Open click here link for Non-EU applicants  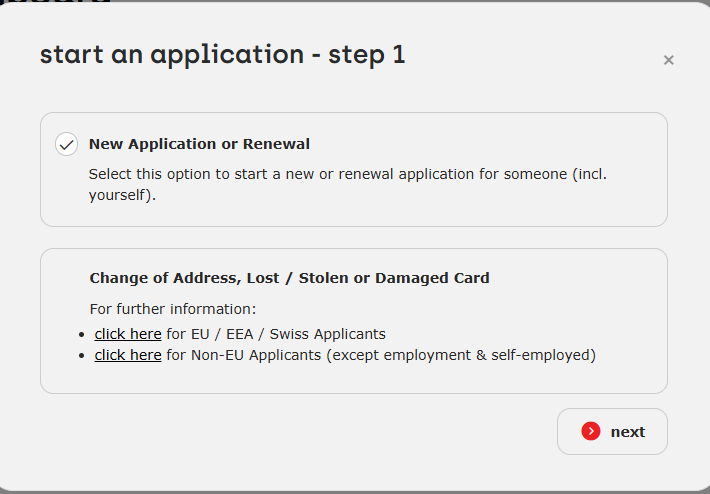click(128, 355)
